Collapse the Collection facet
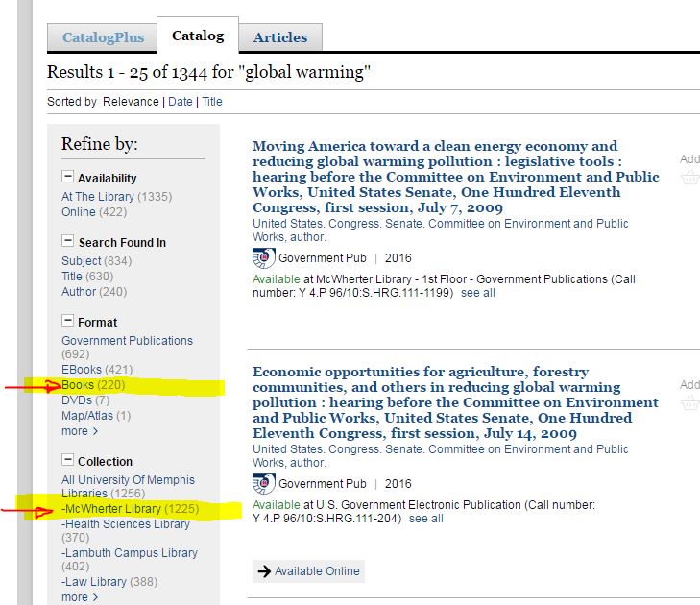 [x=67, y=459]
